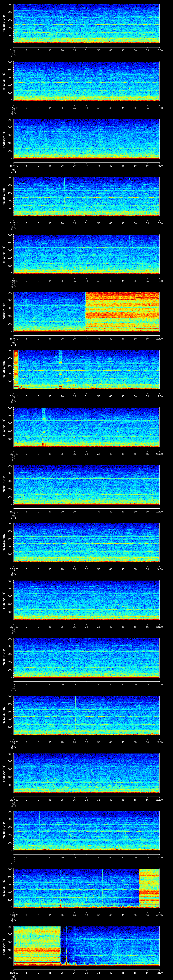Select the spectrogram panel starting at 8:15:00
The width and height of the screenshot is (173, 980).
(86, 81)
